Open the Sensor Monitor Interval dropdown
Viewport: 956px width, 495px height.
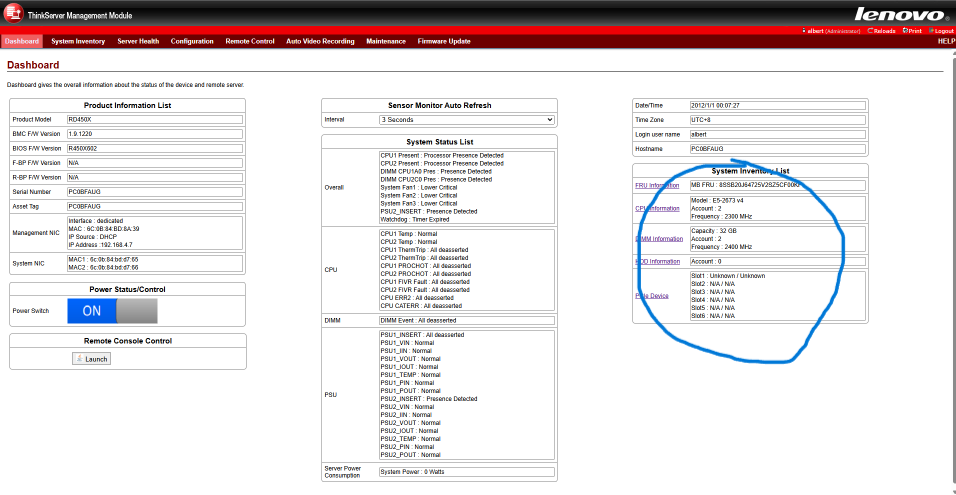(466, 120)
